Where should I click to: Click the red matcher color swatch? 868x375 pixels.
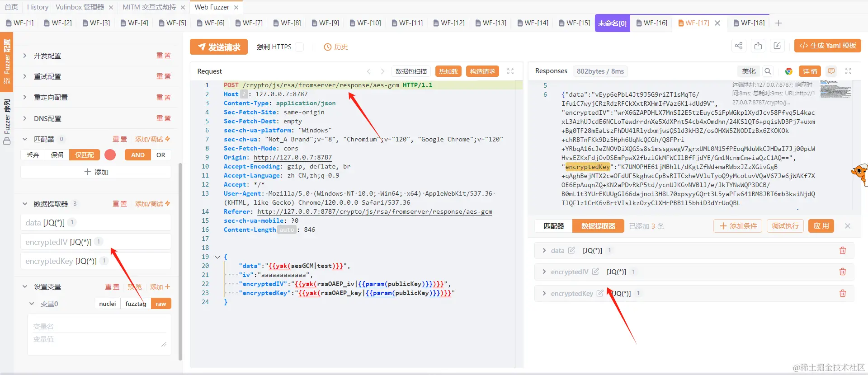(x=110, y=155)
